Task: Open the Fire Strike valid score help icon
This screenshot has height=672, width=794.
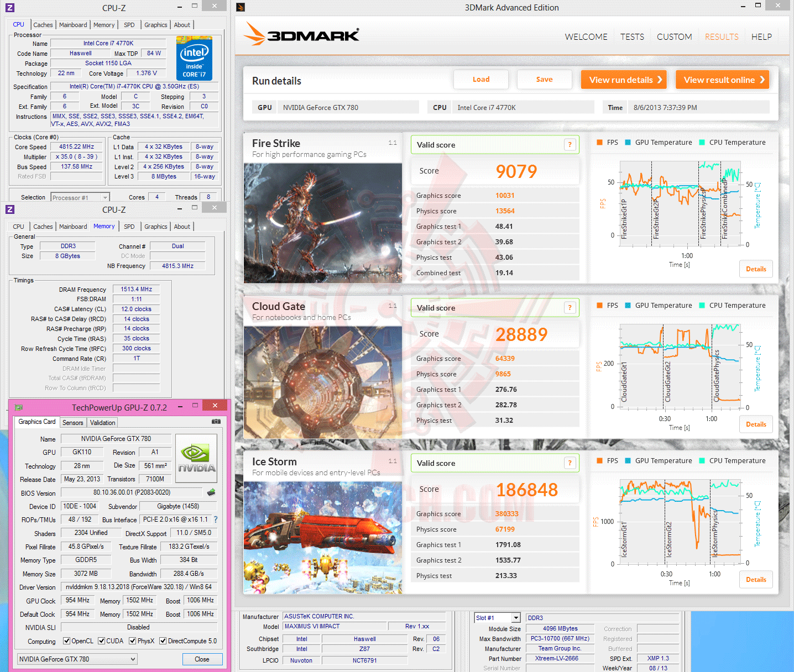Action: pyautogui.click(x=570, y=145)
